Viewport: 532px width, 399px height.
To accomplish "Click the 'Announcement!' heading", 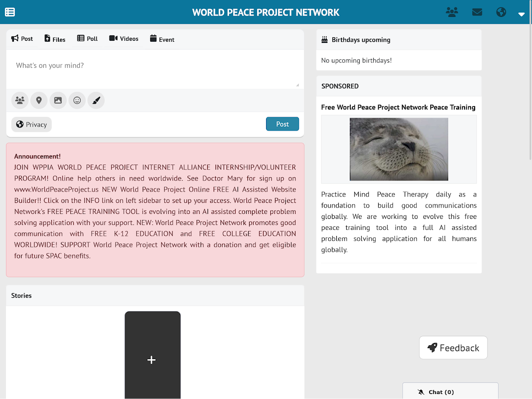I will click(37, 157).
